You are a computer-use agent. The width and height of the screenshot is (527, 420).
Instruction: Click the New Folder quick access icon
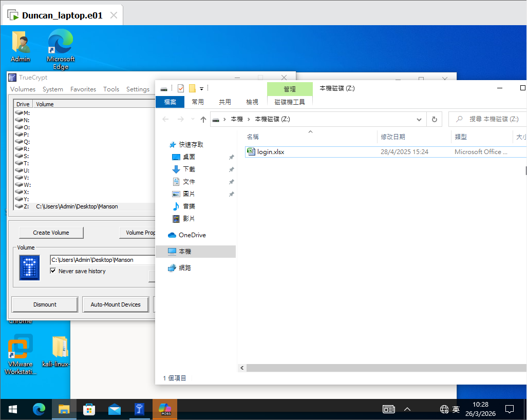(x=192, y=88)
